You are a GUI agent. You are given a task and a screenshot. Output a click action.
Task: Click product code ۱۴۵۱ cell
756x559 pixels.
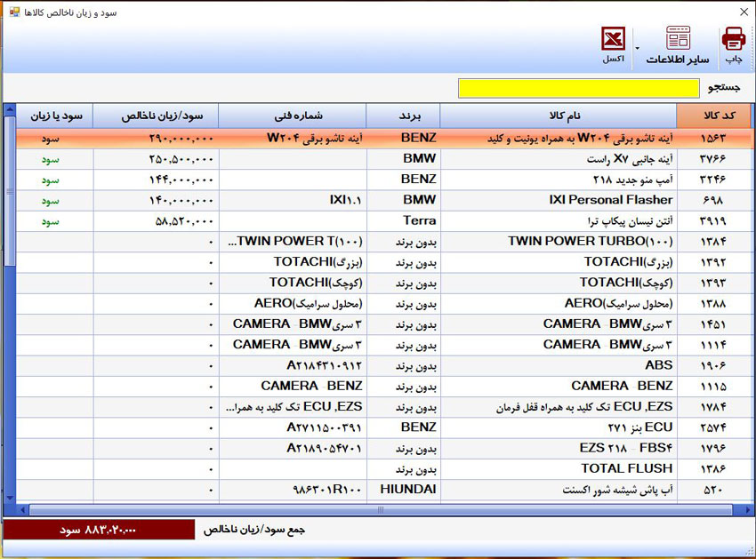(713, 324)
